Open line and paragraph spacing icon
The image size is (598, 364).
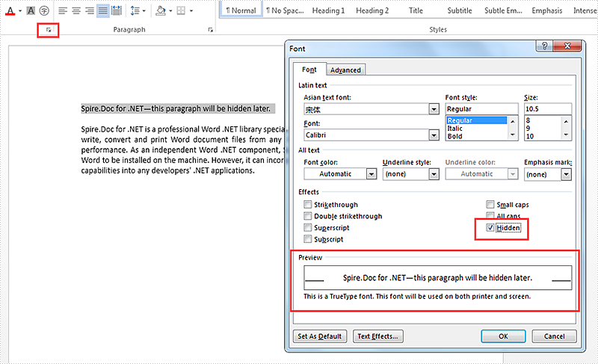pyautogui.click(x=135, y=10)
